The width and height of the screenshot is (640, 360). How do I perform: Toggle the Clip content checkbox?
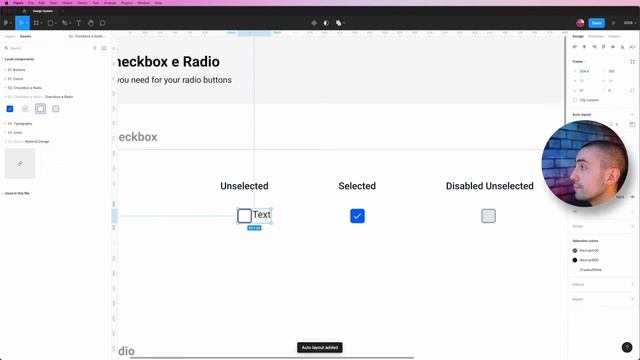click(x=575, y=100)
